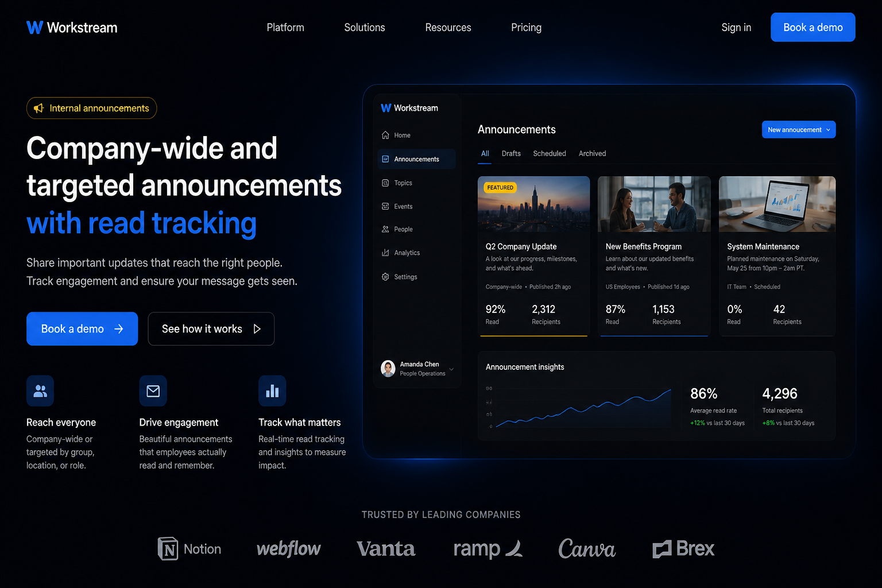Click the 42 Recipients statistic
Viewport: 882px width, 588px height.
click(x=787, y=314)
